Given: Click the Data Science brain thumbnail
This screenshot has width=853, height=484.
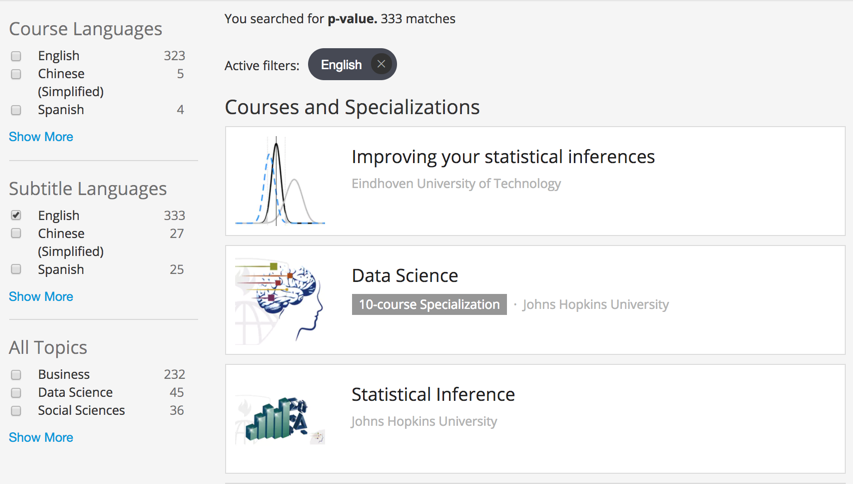Looking at the screenshot, I should coord(281,300).
